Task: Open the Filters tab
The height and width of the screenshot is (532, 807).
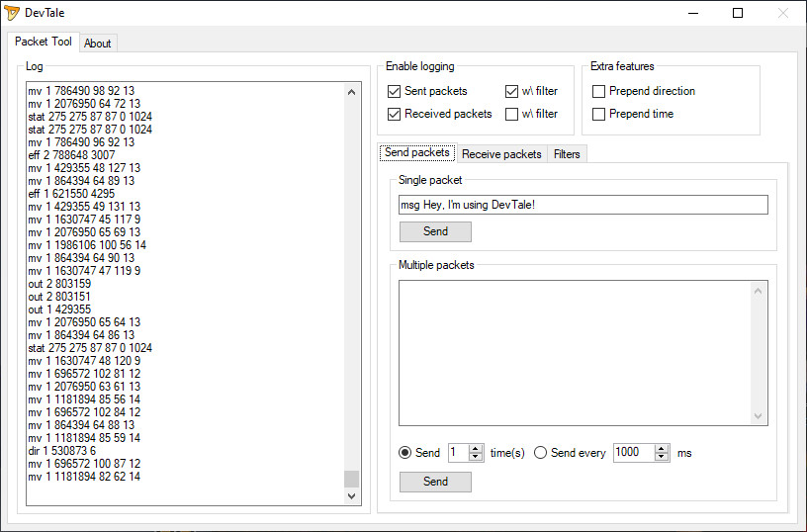Action: click(x=567, y=154)
